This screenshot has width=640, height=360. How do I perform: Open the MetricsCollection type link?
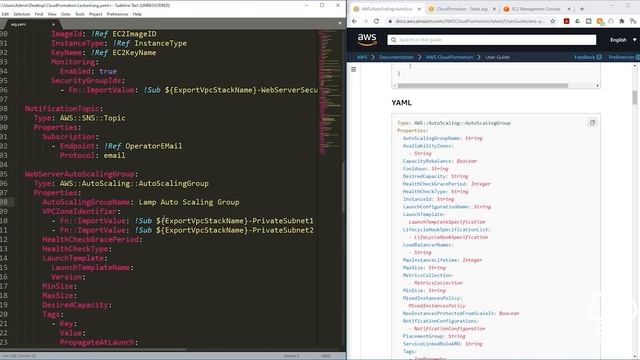pos(438,283)
